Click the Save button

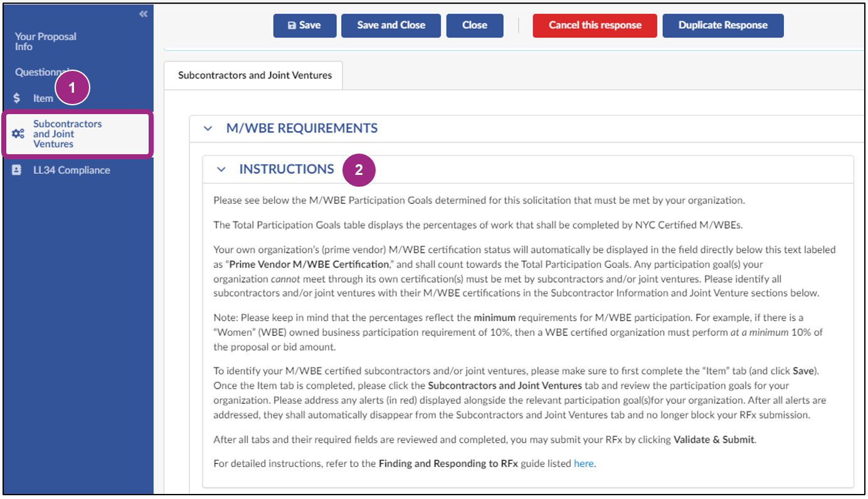tap(305, 25)
